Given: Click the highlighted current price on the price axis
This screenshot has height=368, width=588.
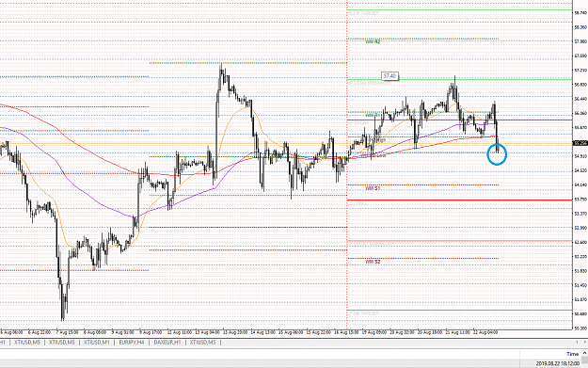Looking at the screenshot, I should (580, 143).
